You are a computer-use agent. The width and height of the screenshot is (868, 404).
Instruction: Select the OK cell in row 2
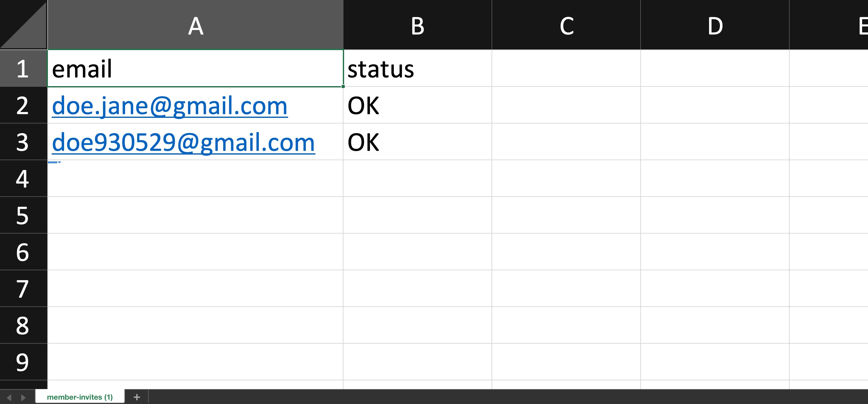point(418,105)
